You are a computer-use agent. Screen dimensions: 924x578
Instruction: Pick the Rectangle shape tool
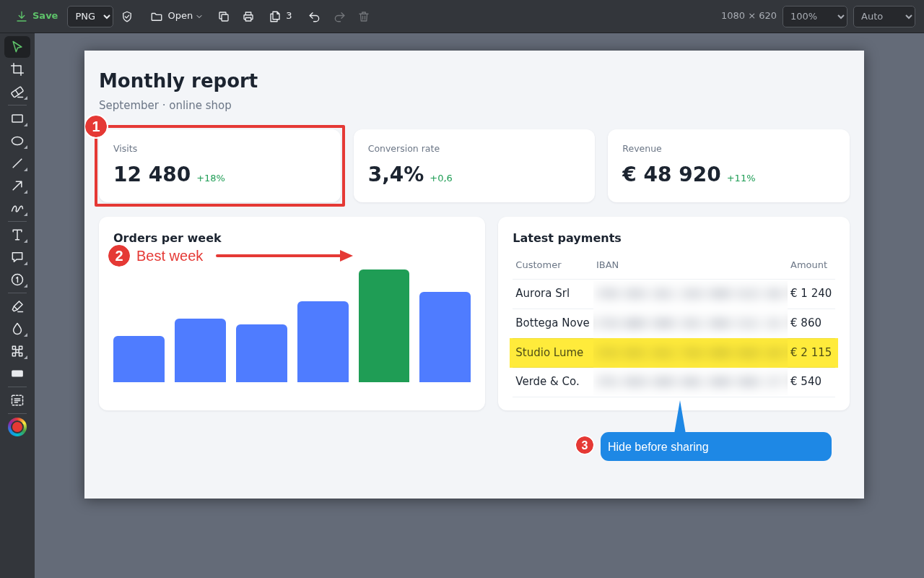tap(17, 118)
